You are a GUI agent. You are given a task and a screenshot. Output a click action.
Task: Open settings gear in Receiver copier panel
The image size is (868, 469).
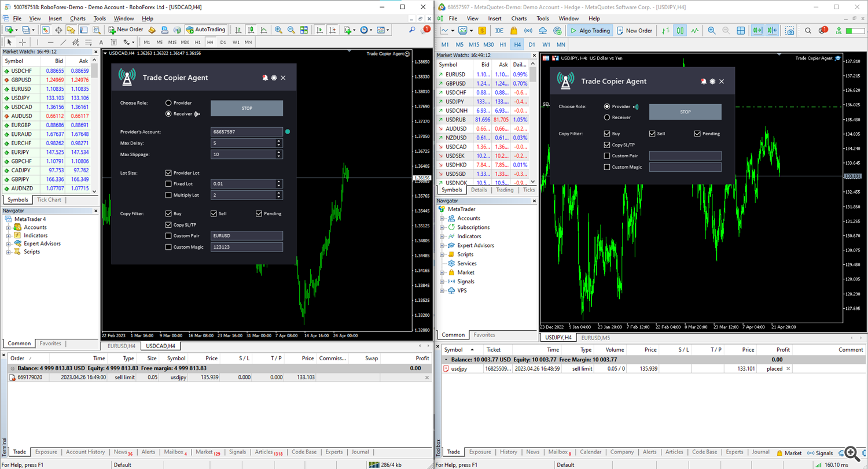(274, 77)
